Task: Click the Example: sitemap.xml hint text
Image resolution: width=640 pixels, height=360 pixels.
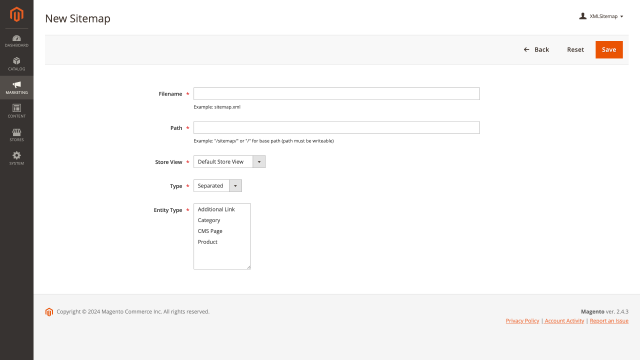Action: (x=217, y=107)
